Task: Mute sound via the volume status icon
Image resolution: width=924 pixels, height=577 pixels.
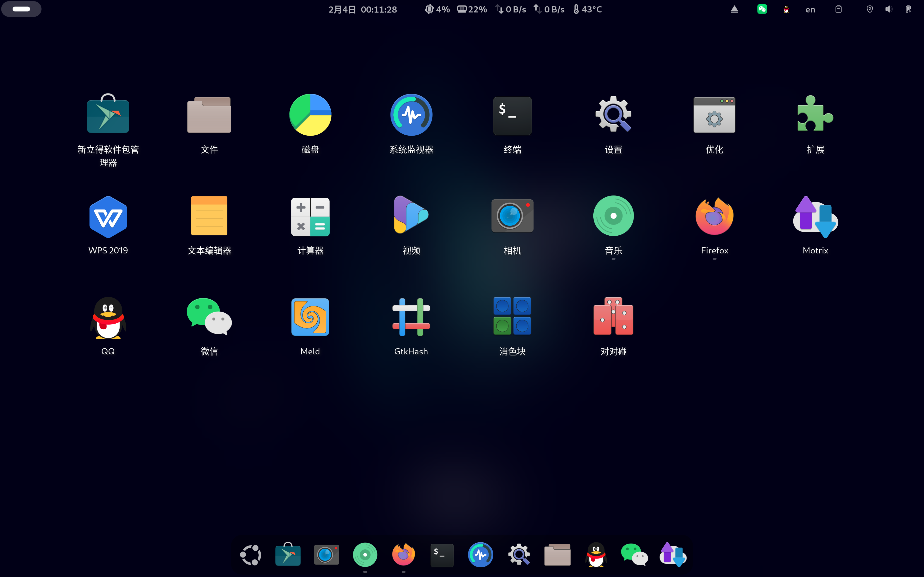Action: 888,9
